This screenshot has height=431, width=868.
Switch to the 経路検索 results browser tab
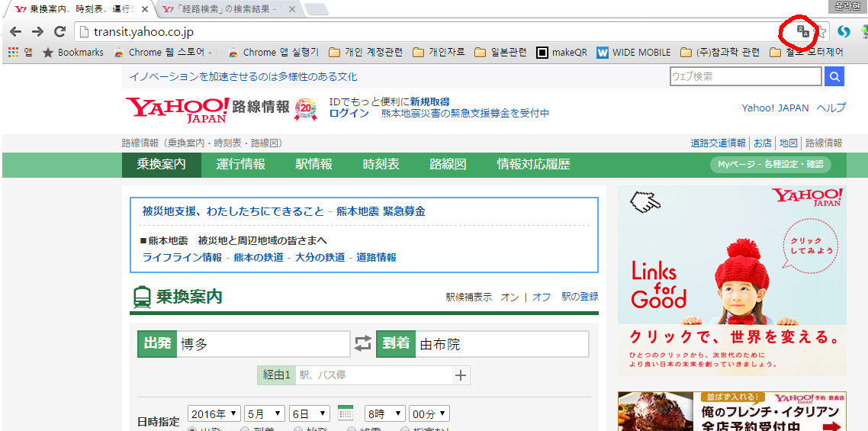tap(228, 9)
